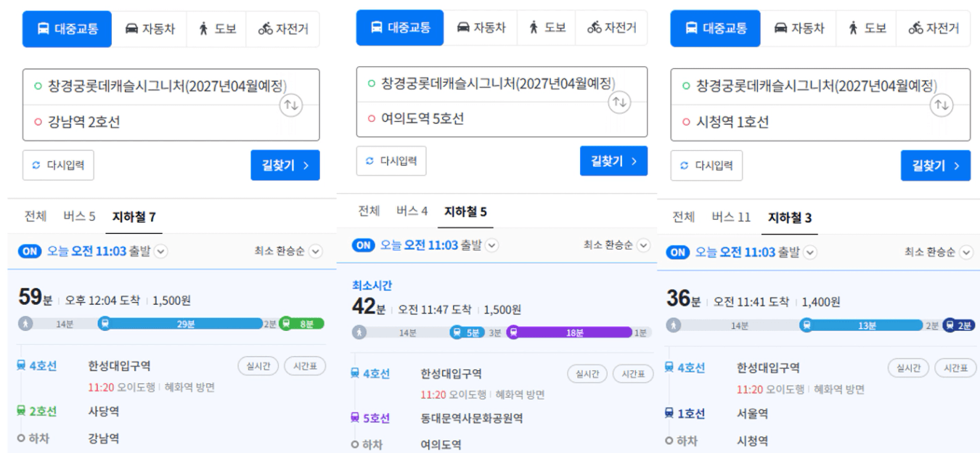The width and height of the screenshot is (980, 453).
Task: Switch to the 버스 11 tab
Action: coord(731,217)
